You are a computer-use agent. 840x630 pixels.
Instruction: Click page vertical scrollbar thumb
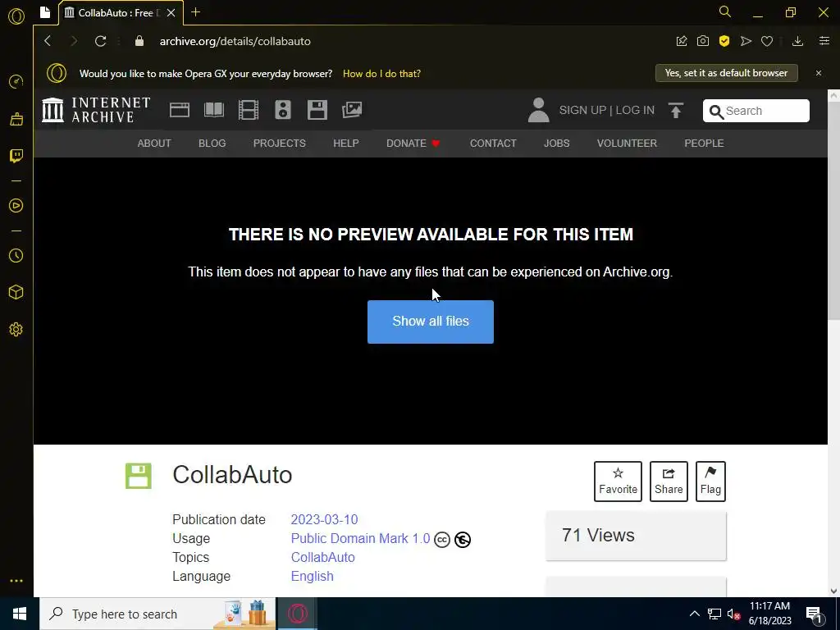833,212
